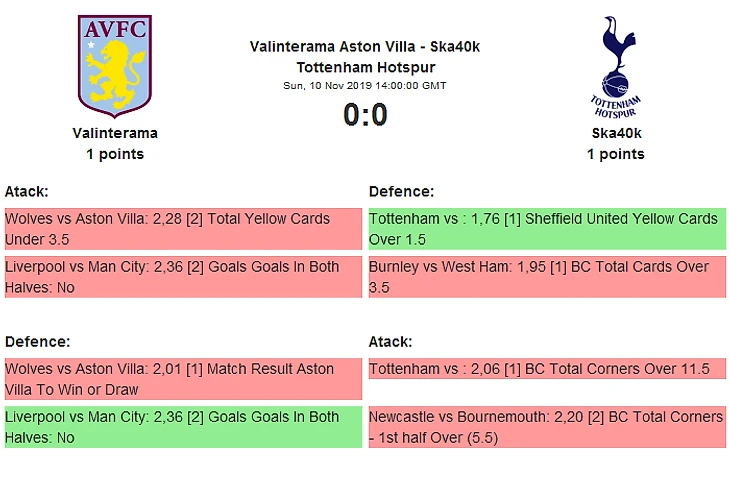Click the Sun, 10 Nov 2019 date line
This screenshot has width=730, height=480.
point(365,86)
